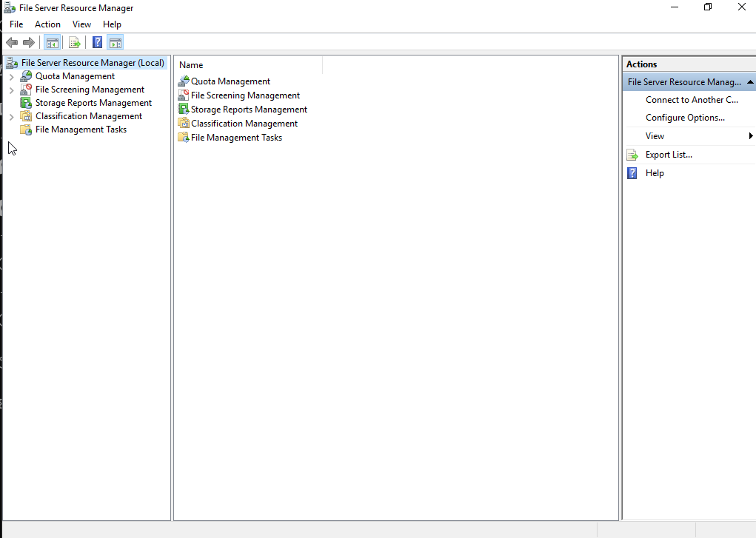Collapse the File Server Resource Manager actions section
The height and width of the screenshot is (538, 756).
tap(751, 81)
